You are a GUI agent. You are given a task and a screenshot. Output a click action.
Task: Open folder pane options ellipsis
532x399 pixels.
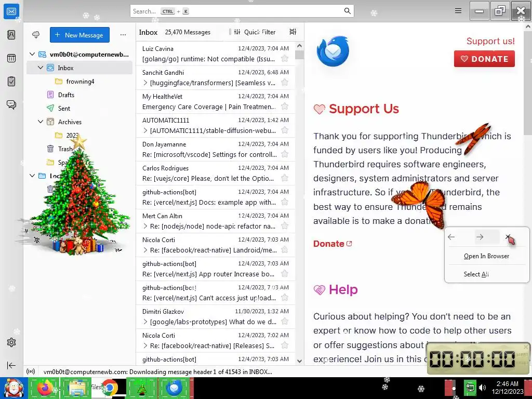tap(123, 35)
